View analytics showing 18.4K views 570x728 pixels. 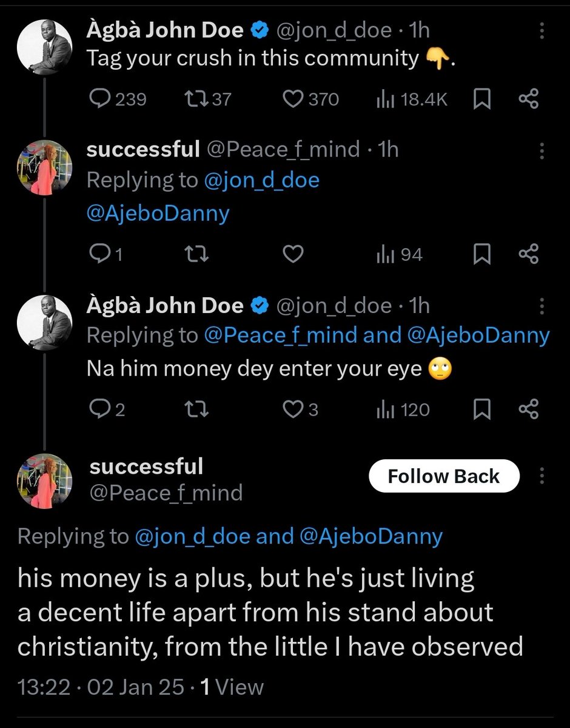coord(412,99)
